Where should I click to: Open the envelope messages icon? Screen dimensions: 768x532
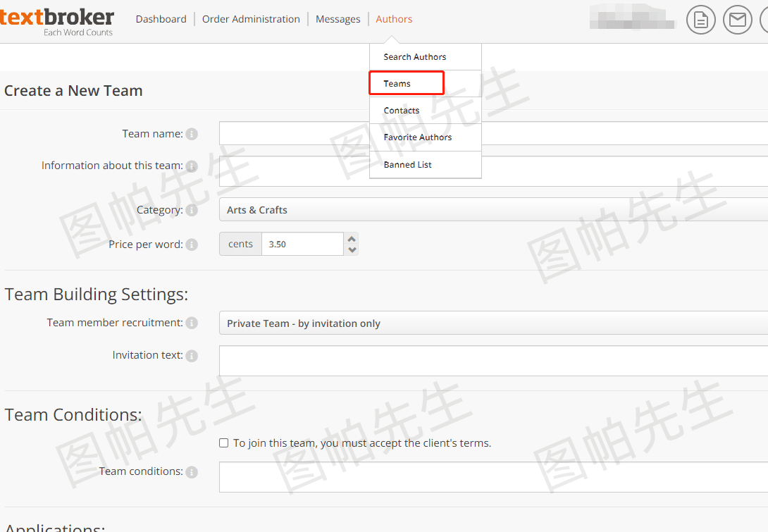click(737, 19)
